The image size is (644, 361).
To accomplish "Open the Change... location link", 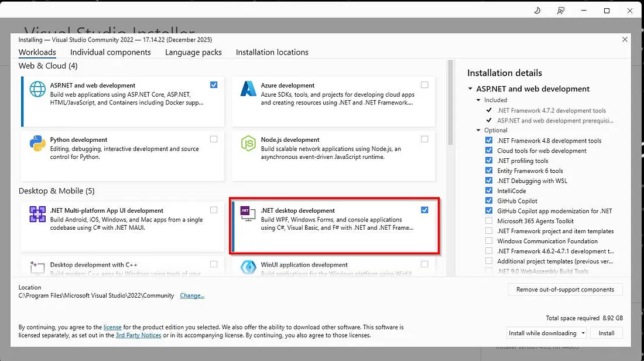I will [192, 295].
